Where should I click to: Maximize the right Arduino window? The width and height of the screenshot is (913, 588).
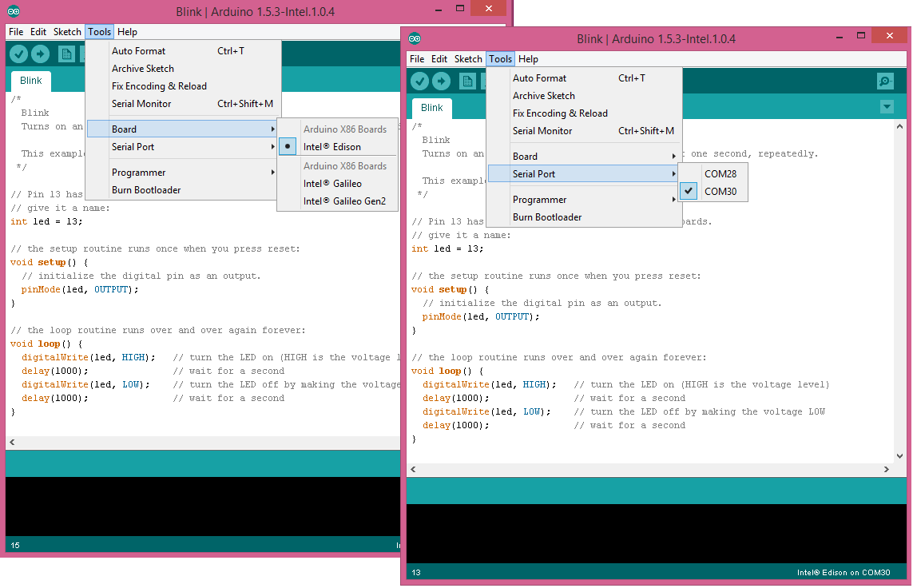[x=860, y=35]
